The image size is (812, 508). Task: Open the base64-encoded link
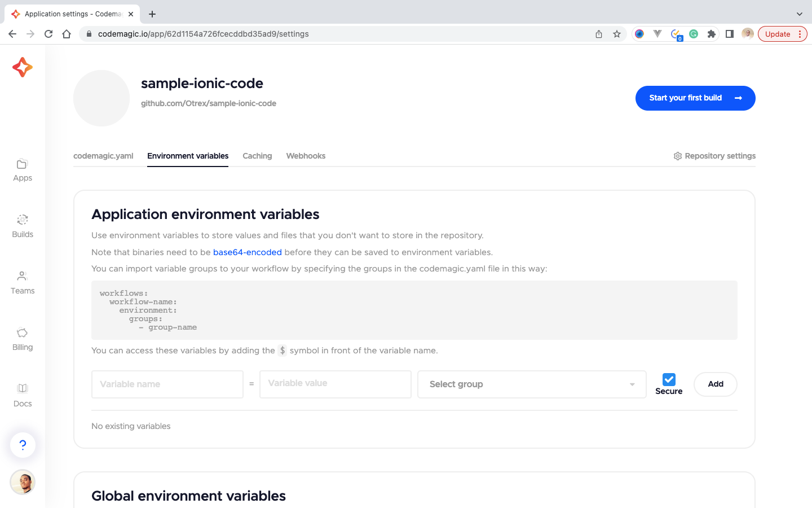click(x=248, y=252)
